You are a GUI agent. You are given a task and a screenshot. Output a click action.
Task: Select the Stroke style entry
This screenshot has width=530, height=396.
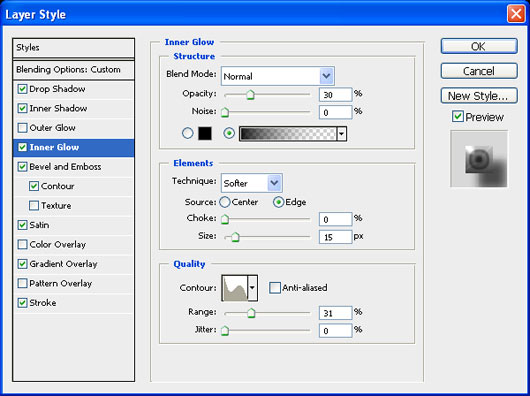43,303
